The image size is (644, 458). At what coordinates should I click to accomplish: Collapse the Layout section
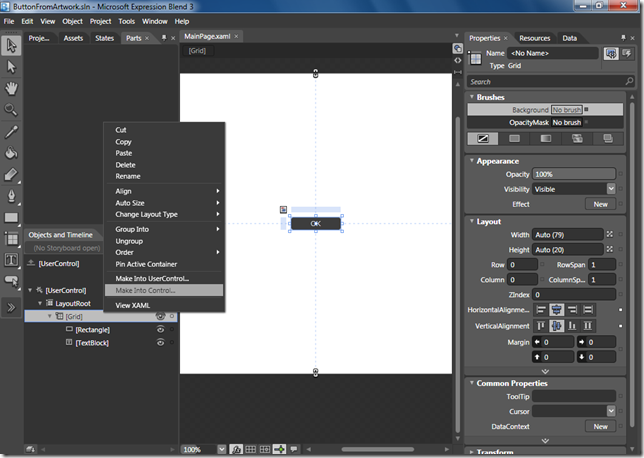(472, 221)
